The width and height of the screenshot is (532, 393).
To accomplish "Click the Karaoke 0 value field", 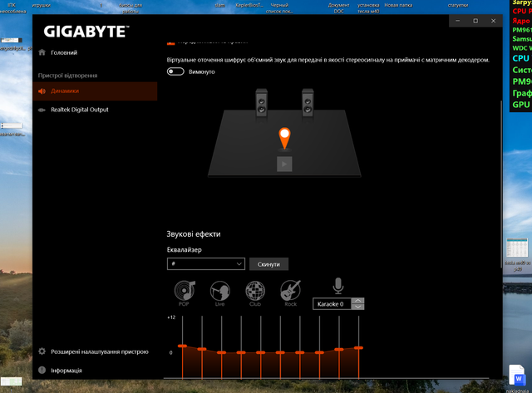I will [332, 304].
